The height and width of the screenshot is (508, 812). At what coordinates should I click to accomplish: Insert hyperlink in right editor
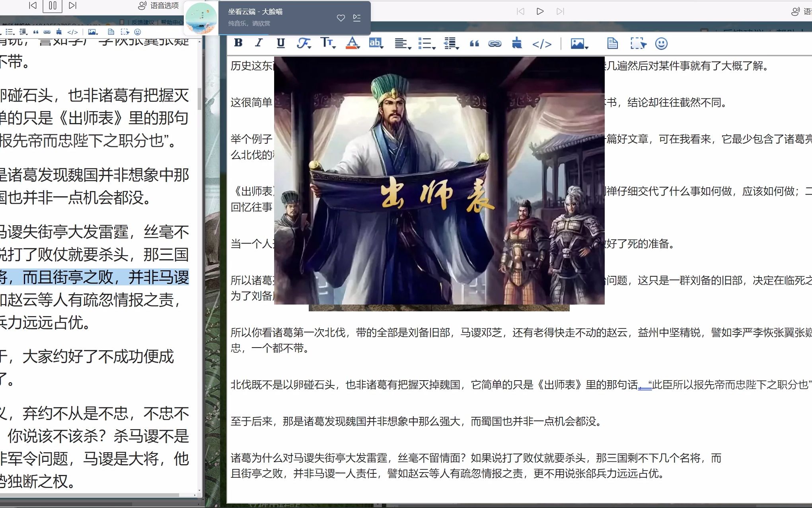pyautogui.click(x=495, y=43)
